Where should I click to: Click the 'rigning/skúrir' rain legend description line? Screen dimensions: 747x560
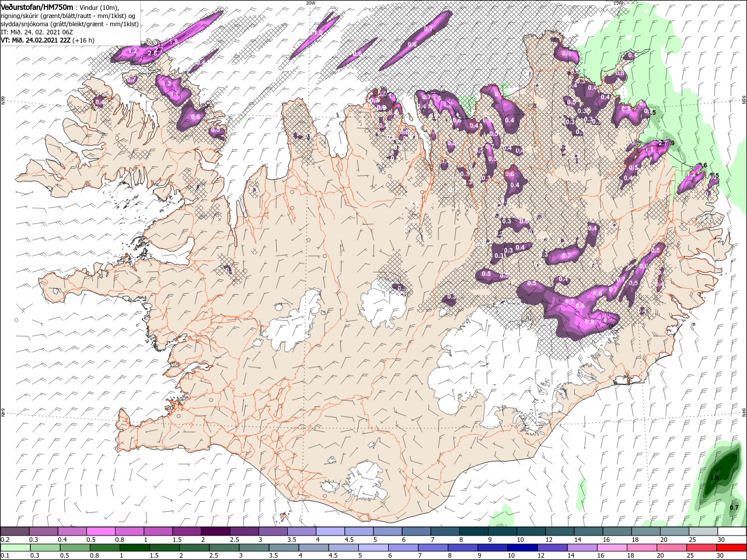(68, 16)
